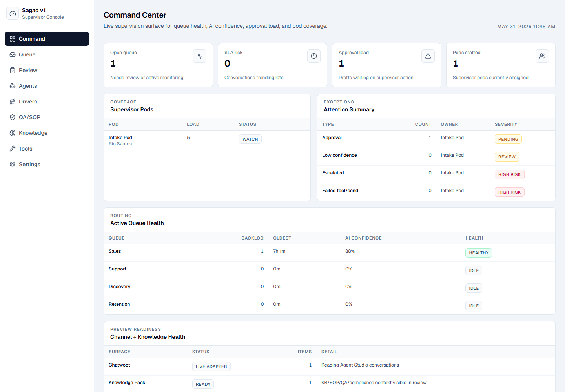Click the Review clipboard icon

point(13,70)
